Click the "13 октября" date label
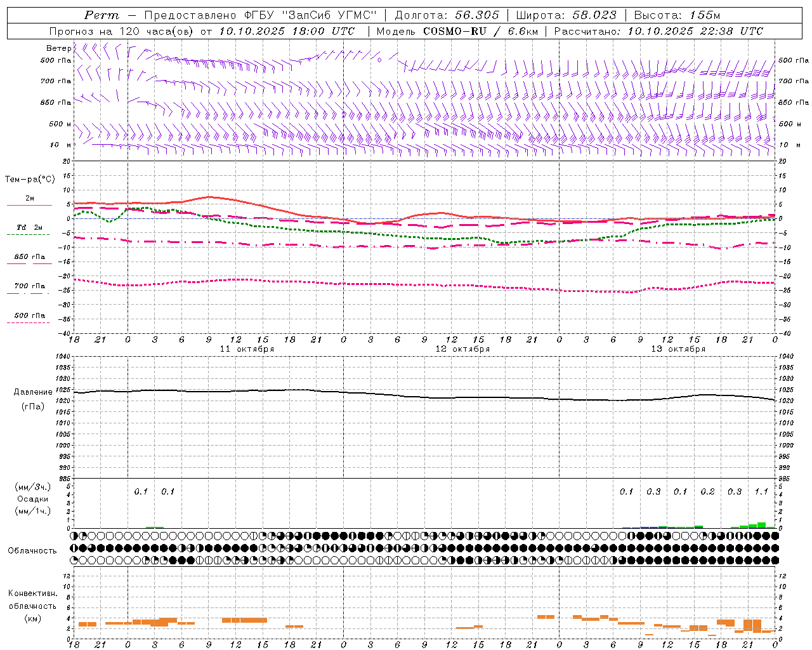Viewport: 812px width, 650px height. coord(678,349)
